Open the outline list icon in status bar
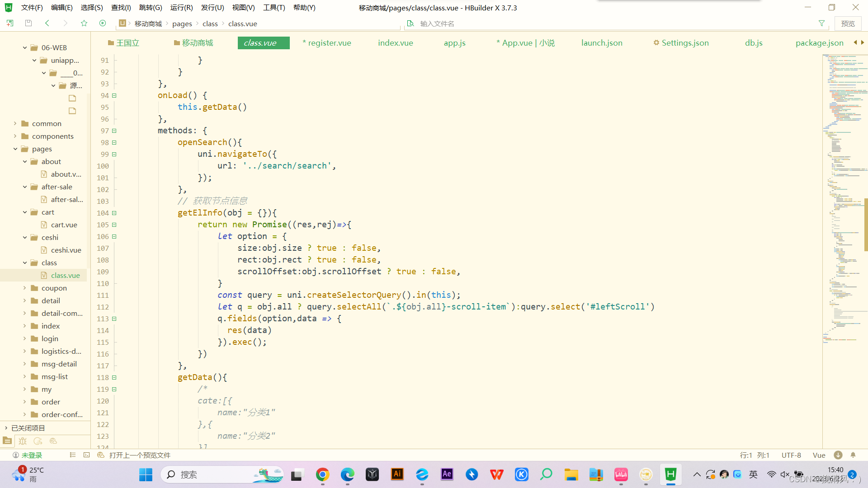Viewport: 868px width, 488px height. [73, 455]
